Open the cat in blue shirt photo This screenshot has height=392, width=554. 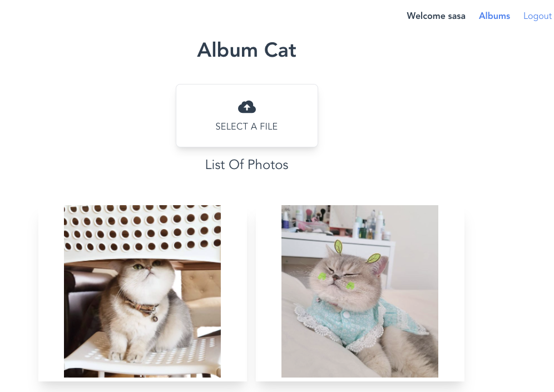click(360, 291)
